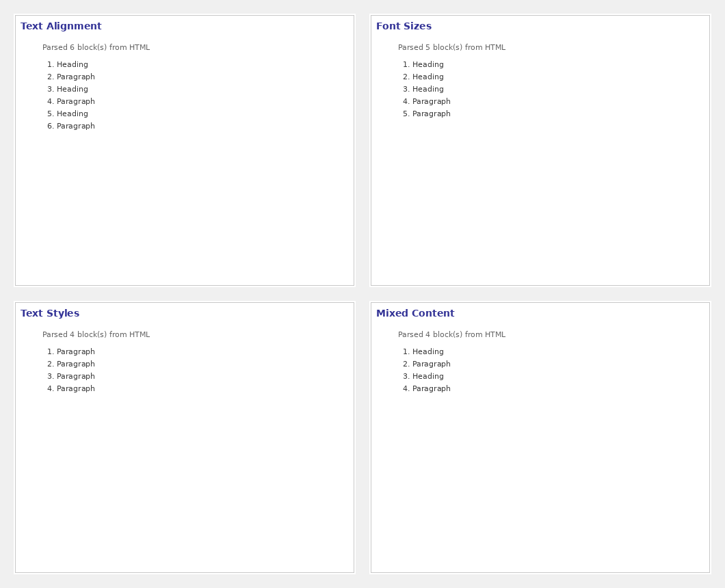The width and height of the screenshot is (725, 588).
Task: Click item 1 Heading in Font Sizes
Action: 427,65
